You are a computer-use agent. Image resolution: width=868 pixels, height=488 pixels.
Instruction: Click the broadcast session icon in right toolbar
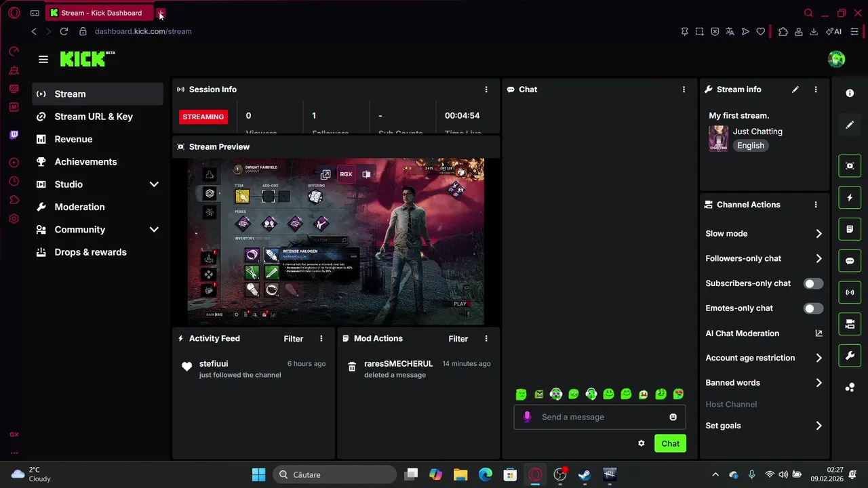coord(850,293)
